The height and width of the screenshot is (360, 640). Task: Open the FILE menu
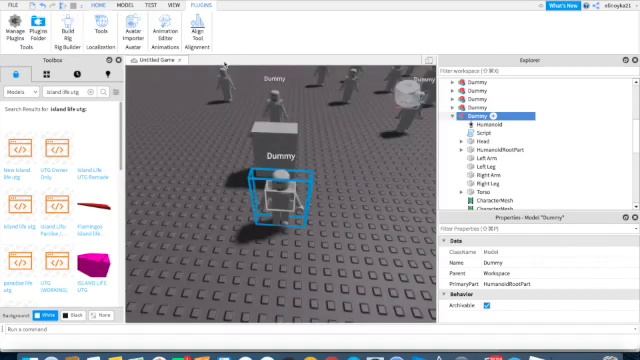[x=13, y=5]
